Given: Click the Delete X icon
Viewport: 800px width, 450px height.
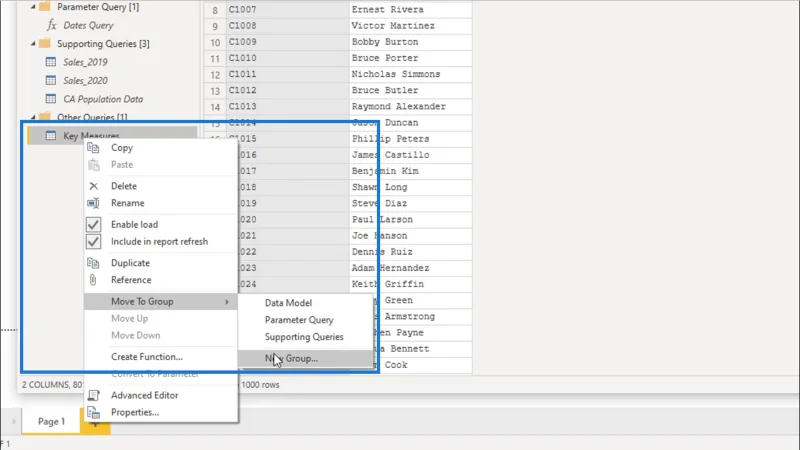Looking at the screenshot, I should click(x=93, y=186).
